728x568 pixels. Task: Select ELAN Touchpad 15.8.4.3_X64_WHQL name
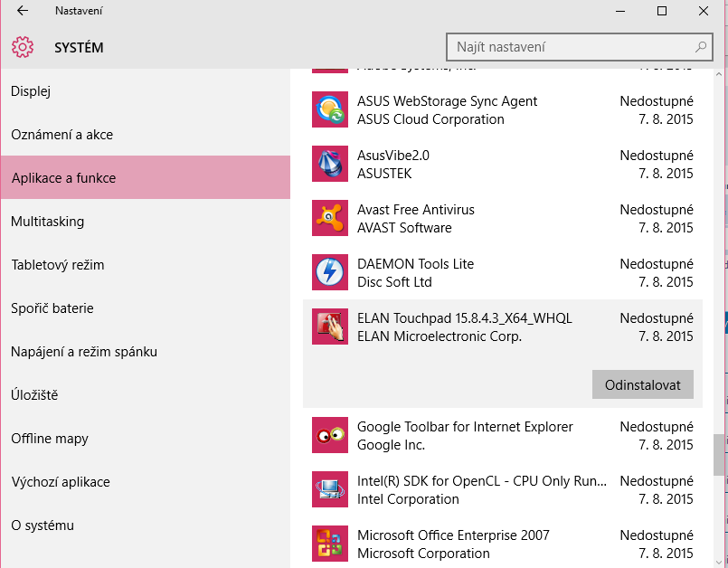[x=464, y=318]
